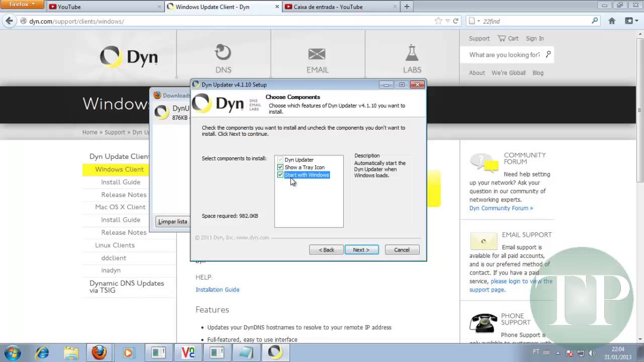The image size is (644, 362).
Task: Click the Email envelope icon
Action: point(317,54)
